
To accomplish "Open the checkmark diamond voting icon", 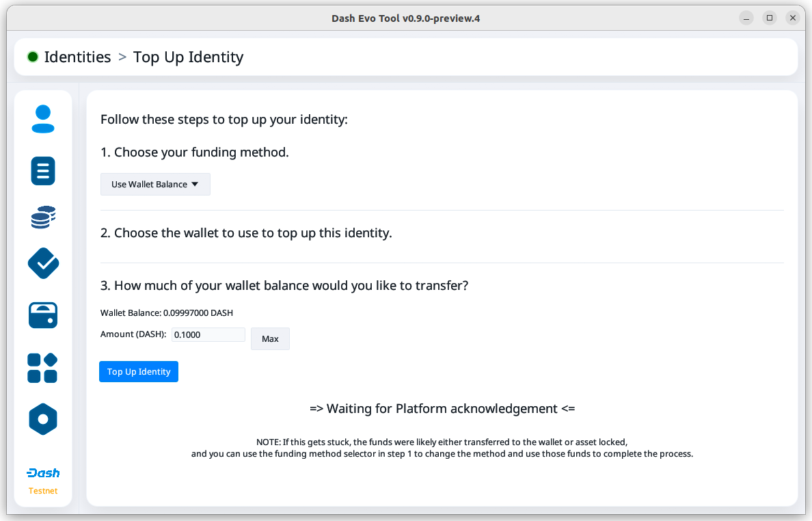I will coord(43,263).
